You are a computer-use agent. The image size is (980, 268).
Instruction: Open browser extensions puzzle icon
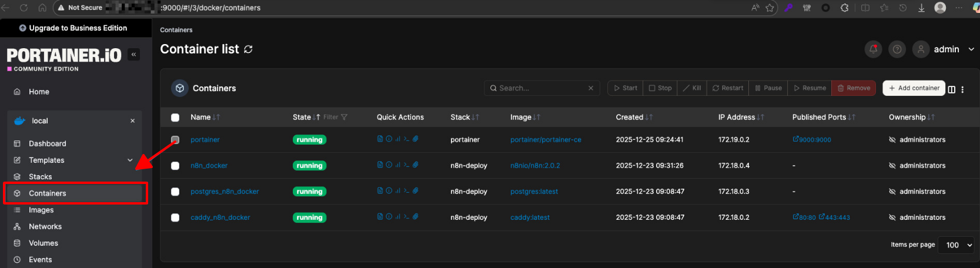(844, 8)
